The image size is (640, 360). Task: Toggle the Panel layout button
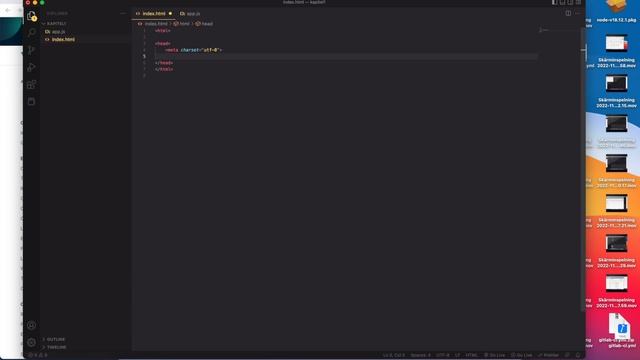point(562,2)
